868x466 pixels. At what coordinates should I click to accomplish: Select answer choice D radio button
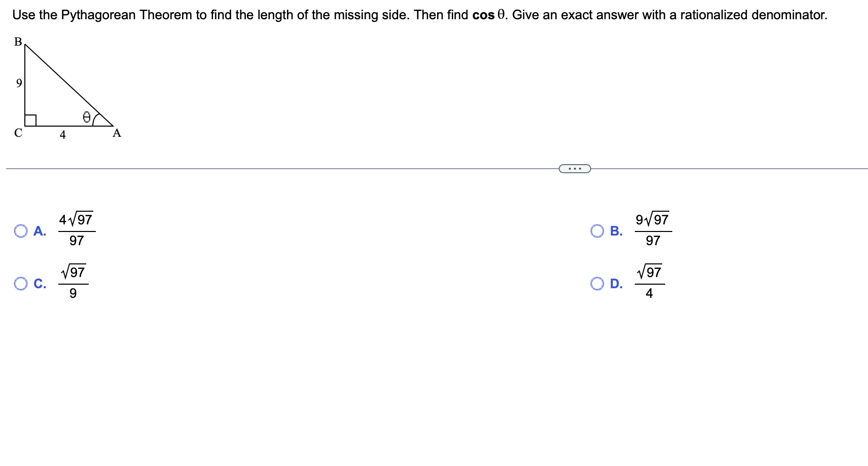point(598,284)
